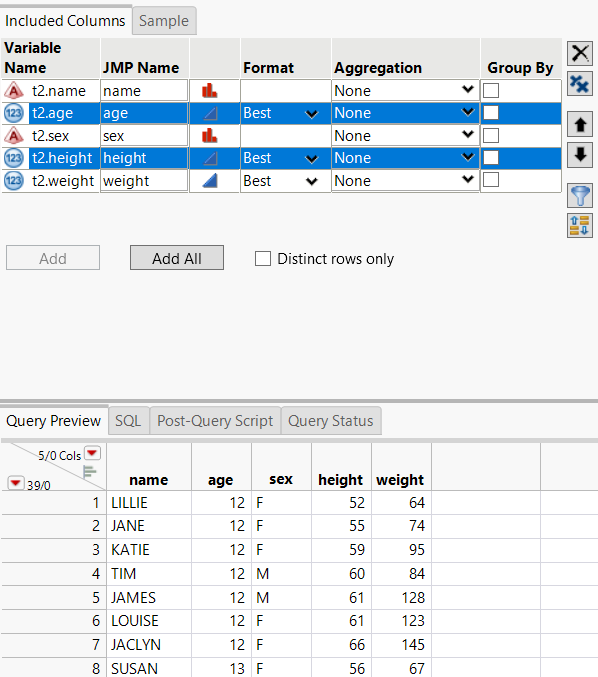Click weight value 145 for JACLYN
This screenshot has height=677, width=598.
tap(402, 645)
